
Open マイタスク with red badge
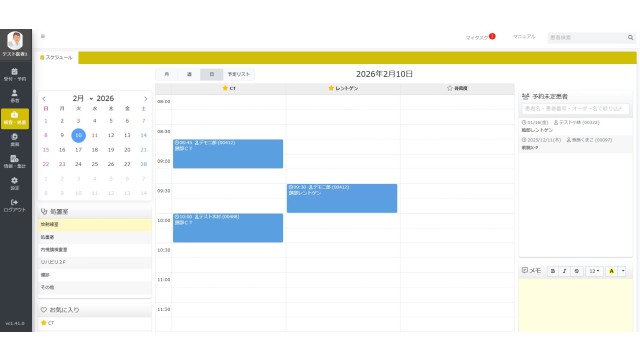(x=480, y=37)
